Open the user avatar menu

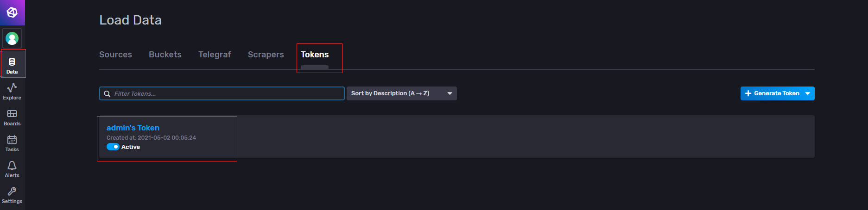tap(12, 38)
